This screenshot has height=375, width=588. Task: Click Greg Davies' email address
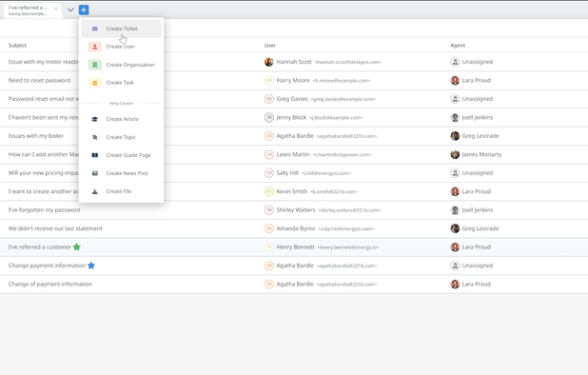343,99
